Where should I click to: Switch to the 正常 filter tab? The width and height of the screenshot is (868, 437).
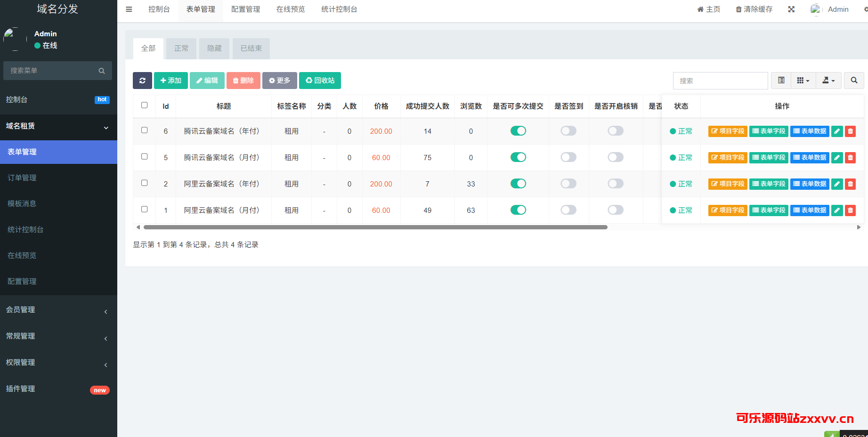pyautogui.click(x=181, y=49)
